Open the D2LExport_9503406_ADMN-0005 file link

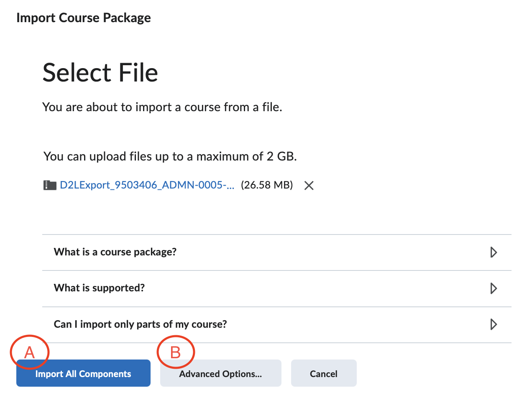pos(147,185)
